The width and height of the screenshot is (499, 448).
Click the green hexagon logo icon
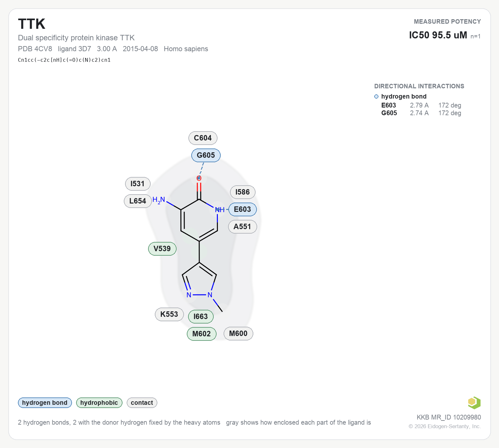[x=474, y=403]
